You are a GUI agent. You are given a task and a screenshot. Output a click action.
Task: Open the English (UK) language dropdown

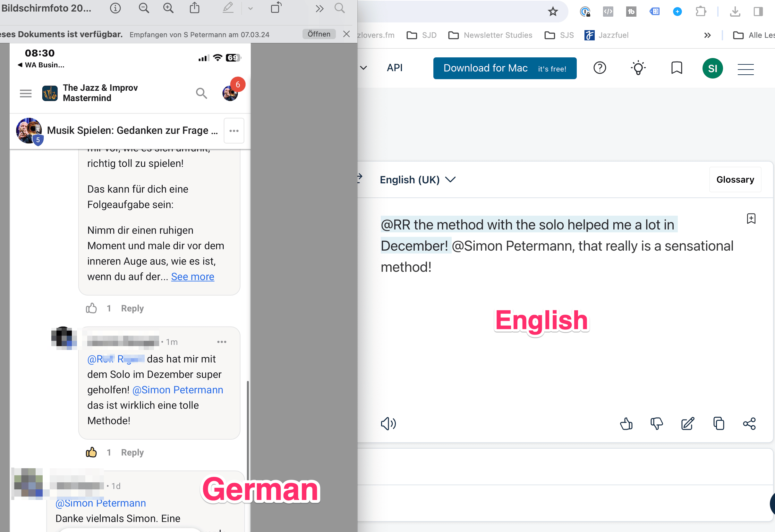click(417, 180)
